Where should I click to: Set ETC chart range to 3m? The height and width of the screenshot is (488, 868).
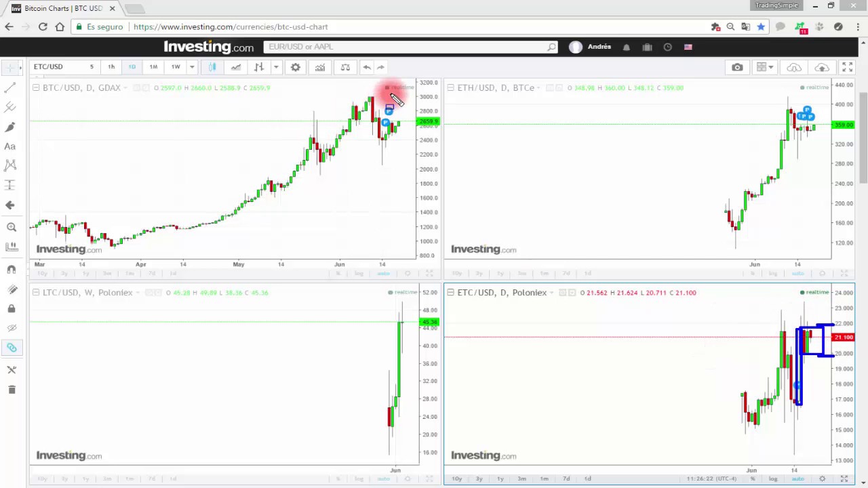tap(522, 479)
